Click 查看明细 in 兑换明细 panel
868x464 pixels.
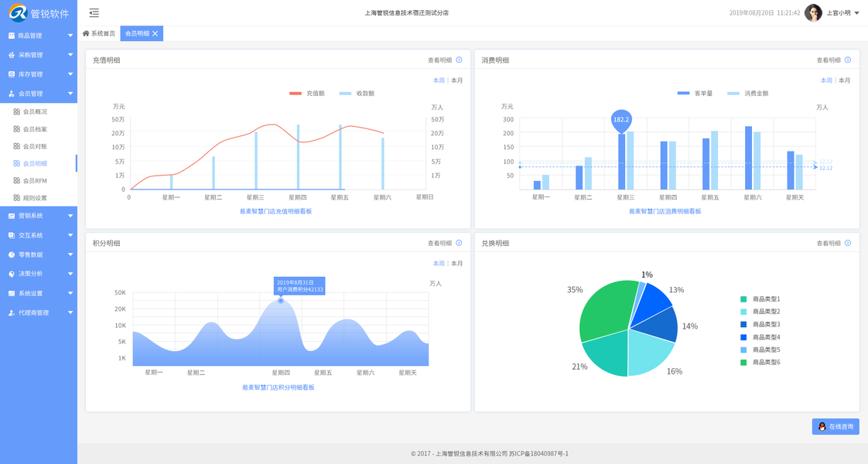(828, 243)
